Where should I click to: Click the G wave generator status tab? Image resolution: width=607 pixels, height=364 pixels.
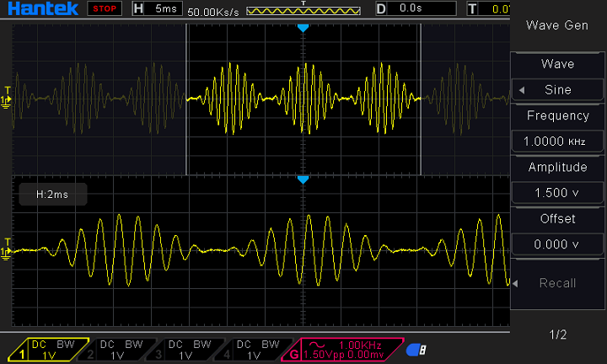coord(337,350)
